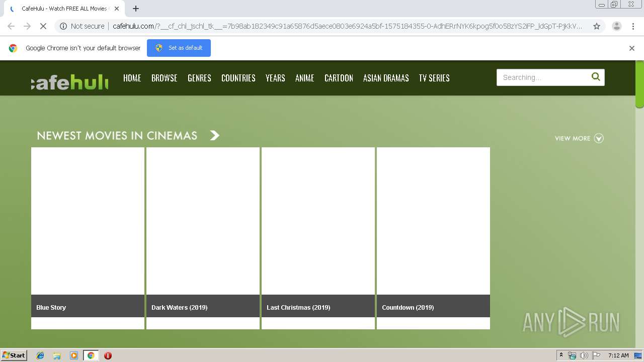The height and width of the screenshot is (362, 644).
Task: Click the Show desktop button
Action: tap(638, 355)
